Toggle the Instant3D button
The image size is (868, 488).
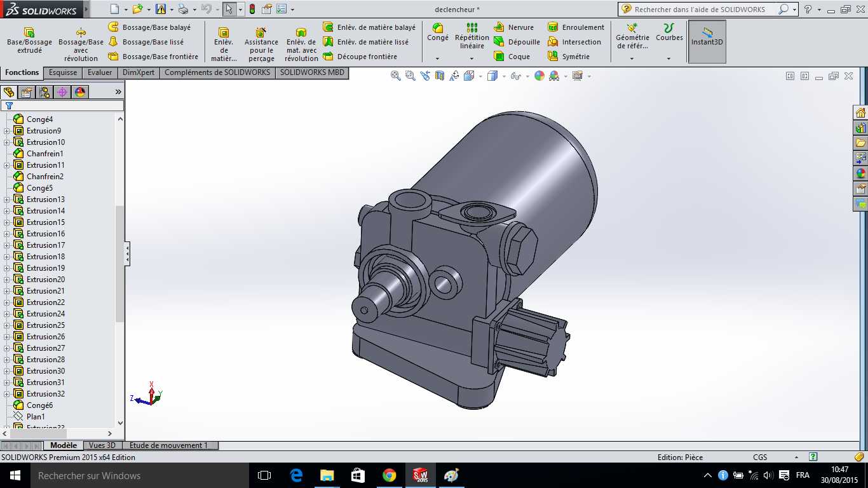click(x=707, y=41)
